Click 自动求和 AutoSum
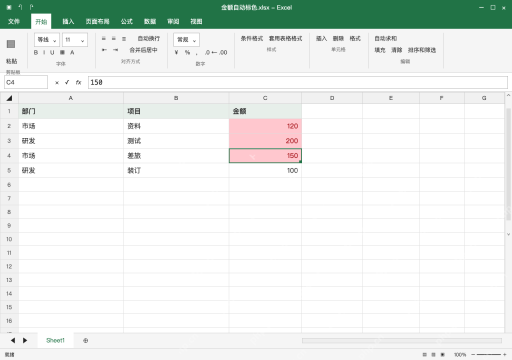The height and width of the screenshot is (360, 512). coord(386,39)
